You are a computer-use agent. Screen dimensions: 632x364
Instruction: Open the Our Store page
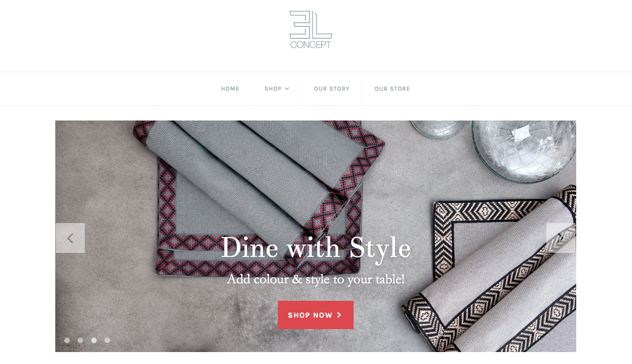pyautogui.click(x=392, y=89)
